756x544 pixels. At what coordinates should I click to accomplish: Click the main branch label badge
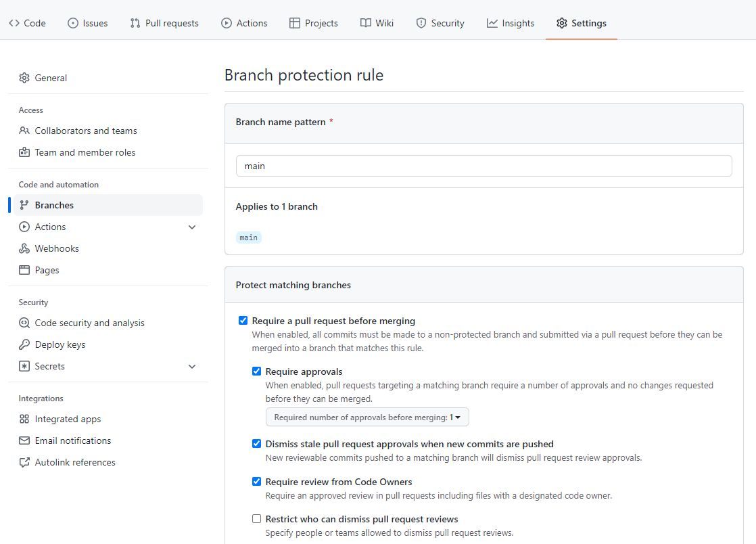click(x=248, y=237)
